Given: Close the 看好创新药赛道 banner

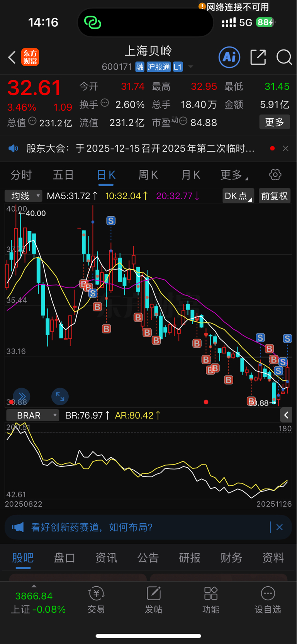Looking at the screenshot, I should point(280,527).
